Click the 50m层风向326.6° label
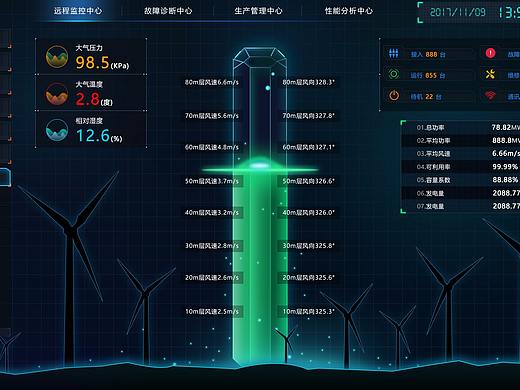The height and width of the screenshot is (390, 520). tap(308, 181)
